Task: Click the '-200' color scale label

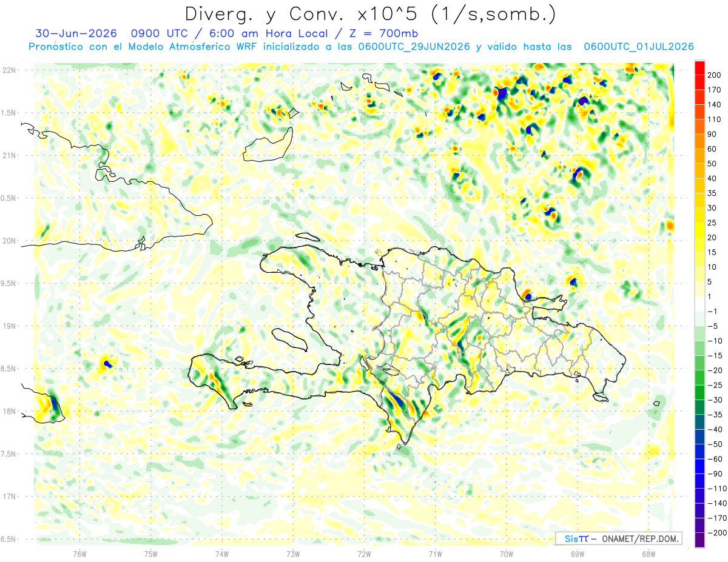Action: pos(716,532)
